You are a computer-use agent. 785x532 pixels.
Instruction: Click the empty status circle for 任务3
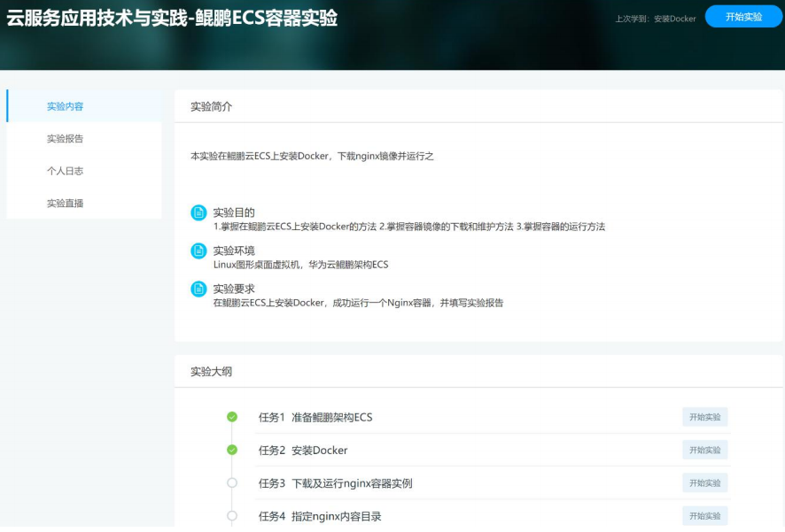click(232, 482)
